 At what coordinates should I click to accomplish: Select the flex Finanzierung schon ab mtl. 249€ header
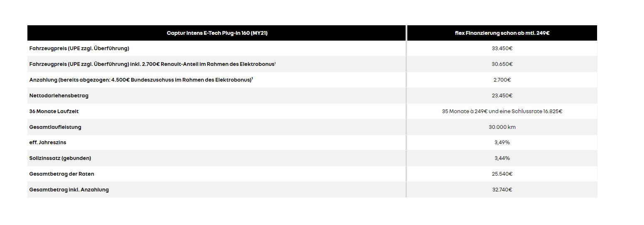coord(502,33)
